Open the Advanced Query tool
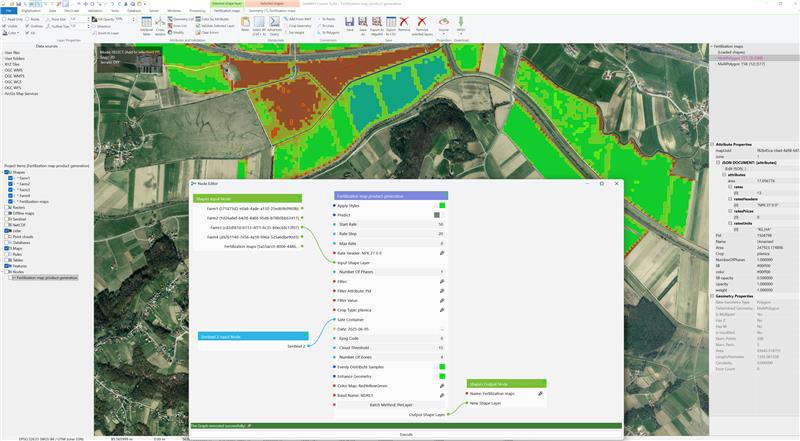The width and height of the screenshot is (800, 441). pos(274,26)
